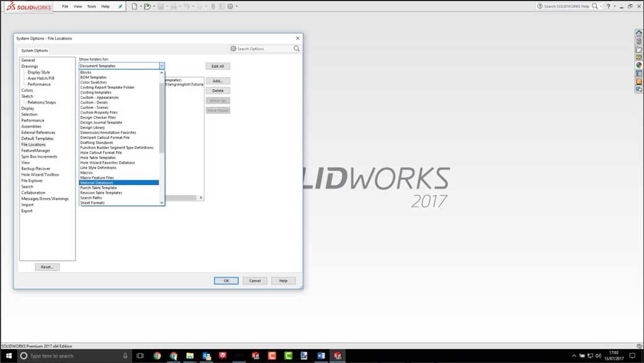This screenshot has height=363, width=644.
Task: Open the Design Library task pane tab
Action: tap(639, 41)
